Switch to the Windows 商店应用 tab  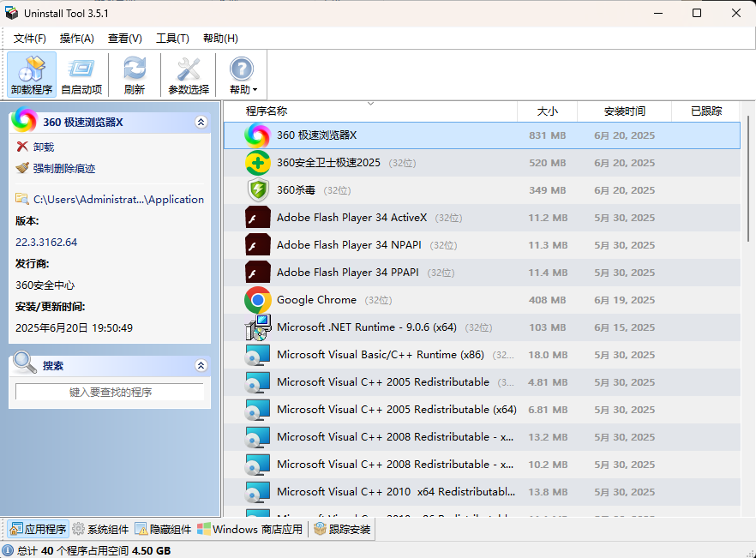[250, 529]
